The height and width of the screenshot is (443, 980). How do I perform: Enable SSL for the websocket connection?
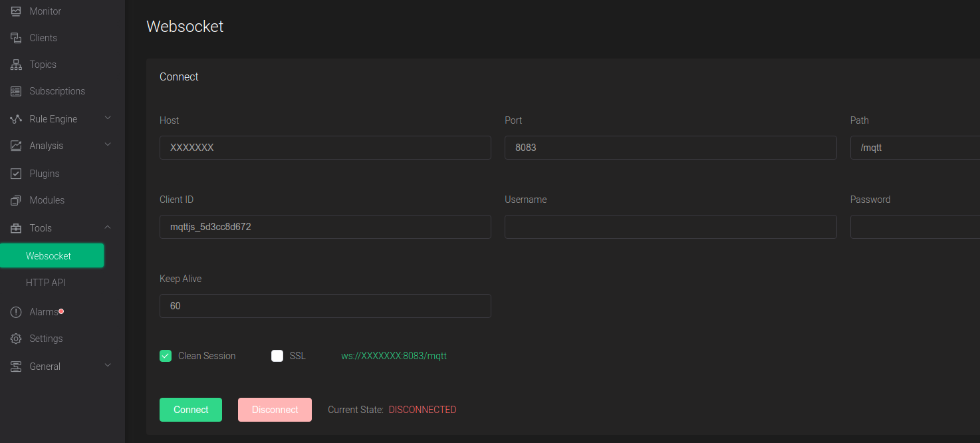pyautogui.click(x=277, y=355)
